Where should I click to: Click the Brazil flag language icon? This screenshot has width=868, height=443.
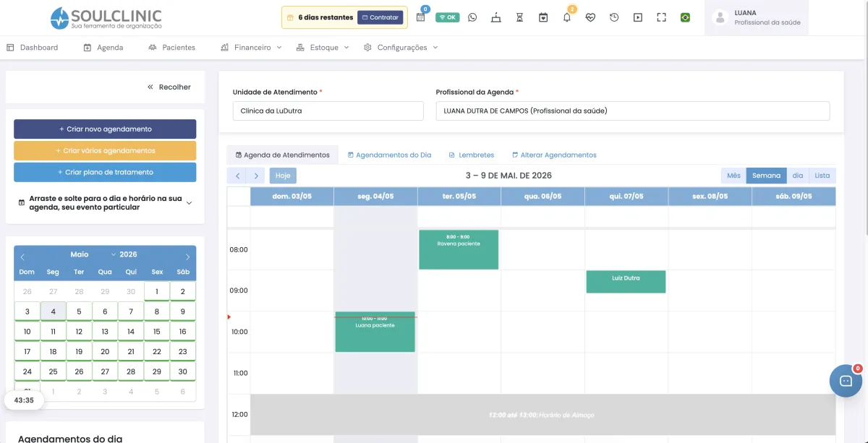[685, 17]
